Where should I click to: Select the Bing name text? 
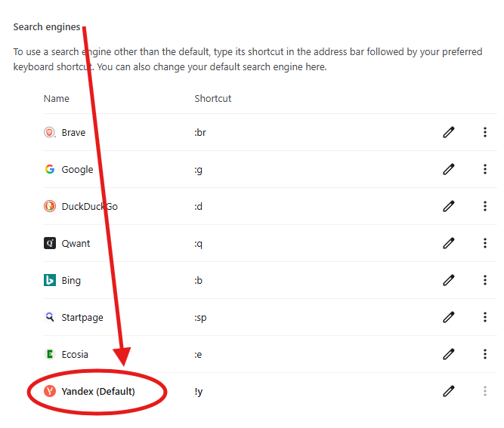point(71,281)
